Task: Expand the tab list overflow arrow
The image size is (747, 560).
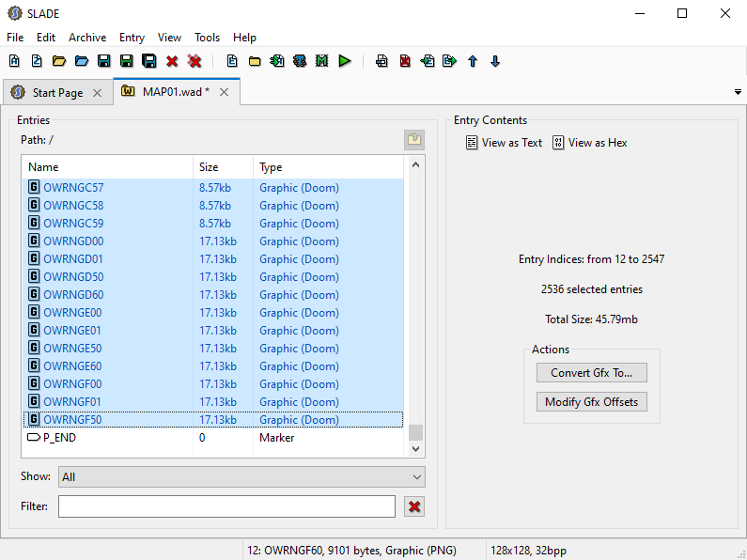Action: pyautogui.click(x=737, y=92)
